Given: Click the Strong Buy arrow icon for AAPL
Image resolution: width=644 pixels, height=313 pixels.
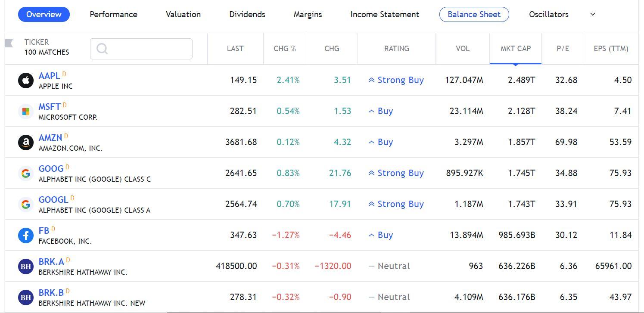Looking at the screenshot, I should tap(371, 80).
